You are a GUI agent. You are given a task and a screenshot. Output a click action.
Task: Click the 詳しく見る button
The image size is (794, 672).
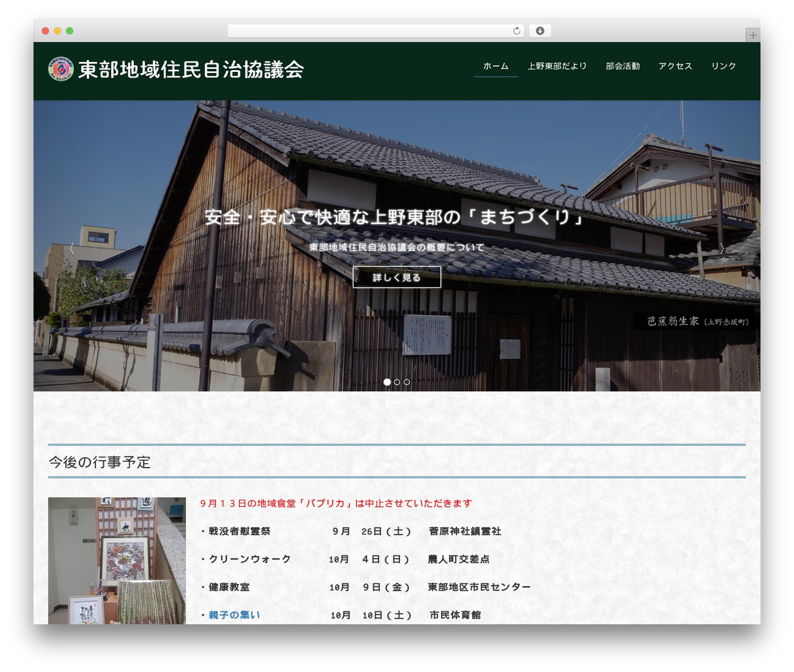coord(397,277)
